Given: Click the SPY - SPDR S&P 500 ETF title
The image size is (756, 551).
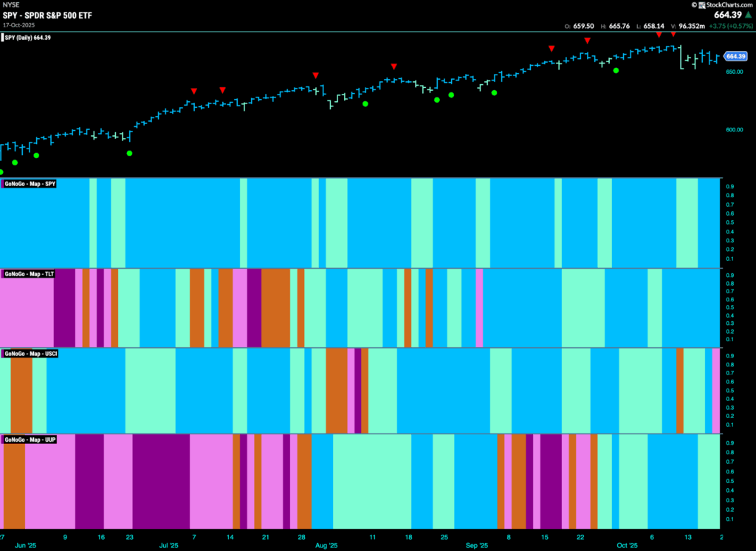Looking at the screenshot, I should pyautogui.click(x=47, y=16).
